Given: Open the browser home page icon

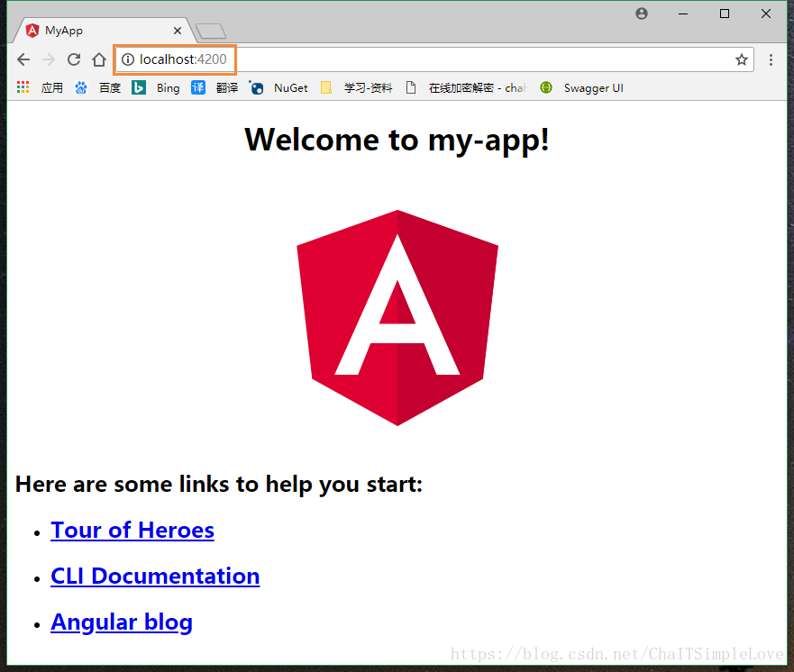Looking at the screenshot, I should click(x=99, y=59).
